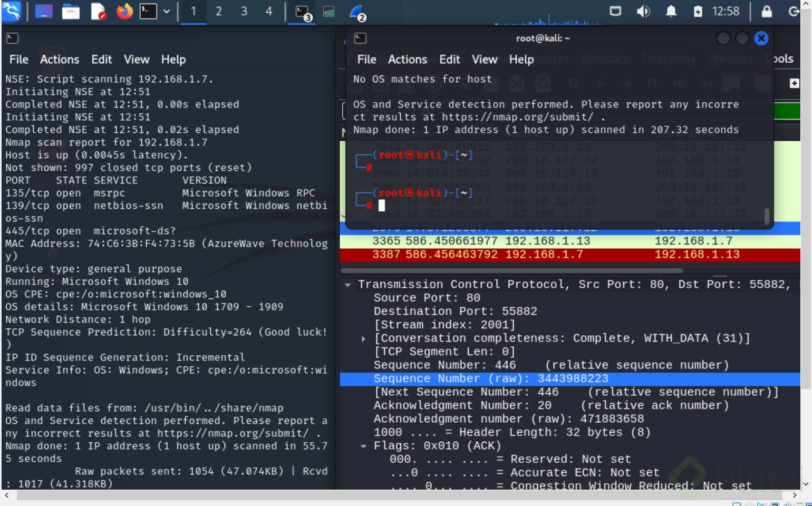
Task: Expand the Conversation completeness item
Action: [363, 338]
